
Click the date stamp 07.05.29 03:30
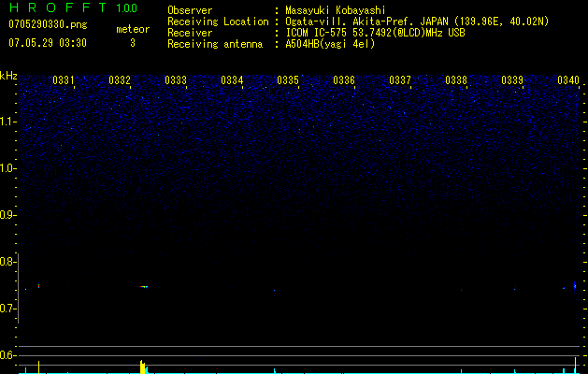[x=48, y=43]
